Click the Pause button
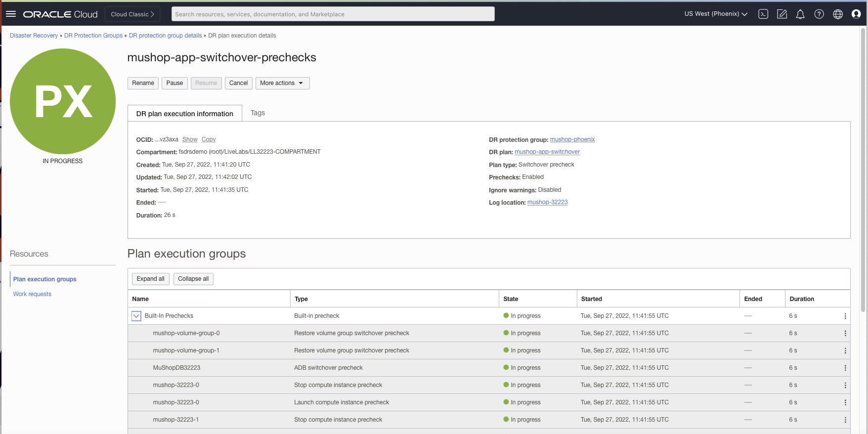The height and width of the screenshot is (434, 868). [174, 83]
